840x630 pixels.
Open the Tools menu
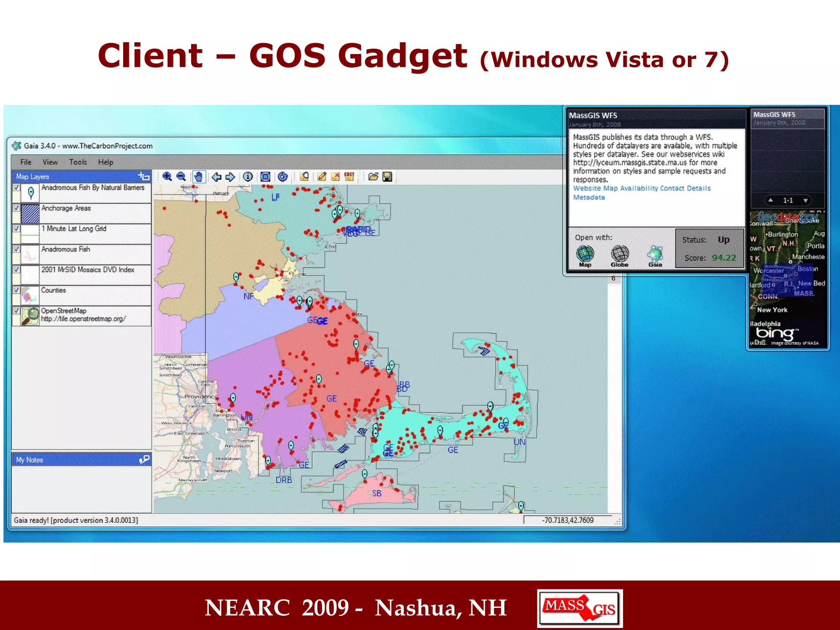78,162
